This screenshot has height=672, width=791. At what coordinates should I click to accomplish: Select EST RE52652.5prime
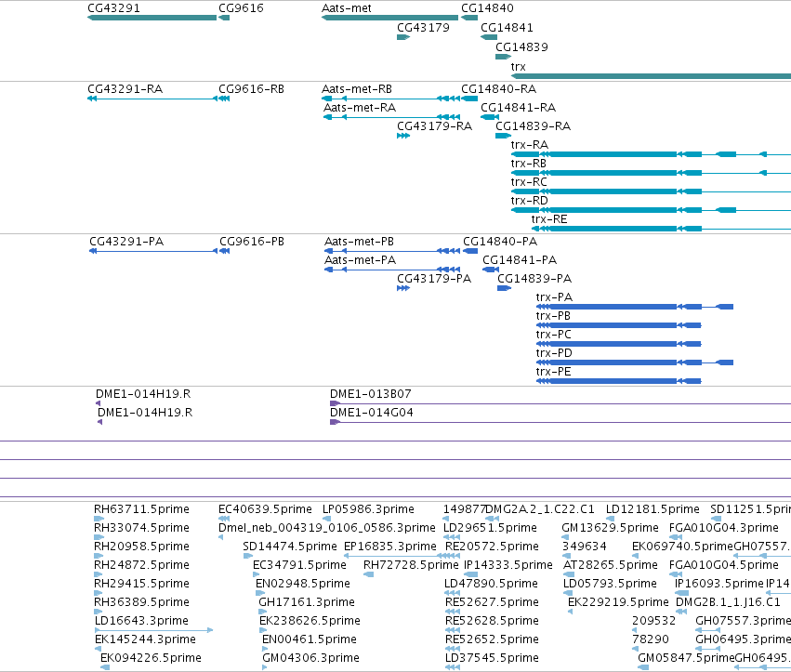(x=492, y=640)
